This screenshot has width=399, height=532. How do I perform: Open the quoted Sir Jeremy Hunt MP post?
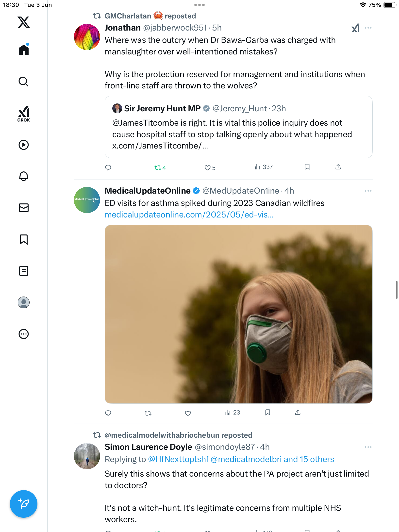pyautogui.click(x=238, y=127)
